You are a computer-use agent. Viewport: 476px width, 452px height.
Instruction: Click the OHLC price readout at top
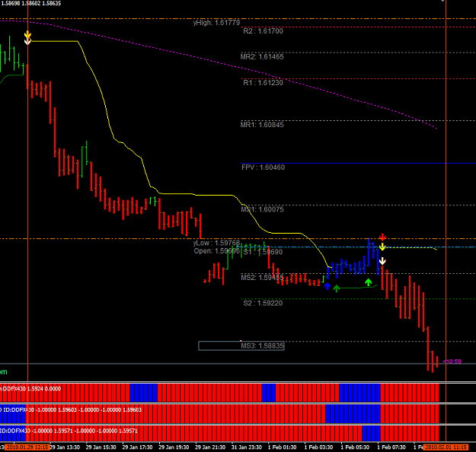30,3
